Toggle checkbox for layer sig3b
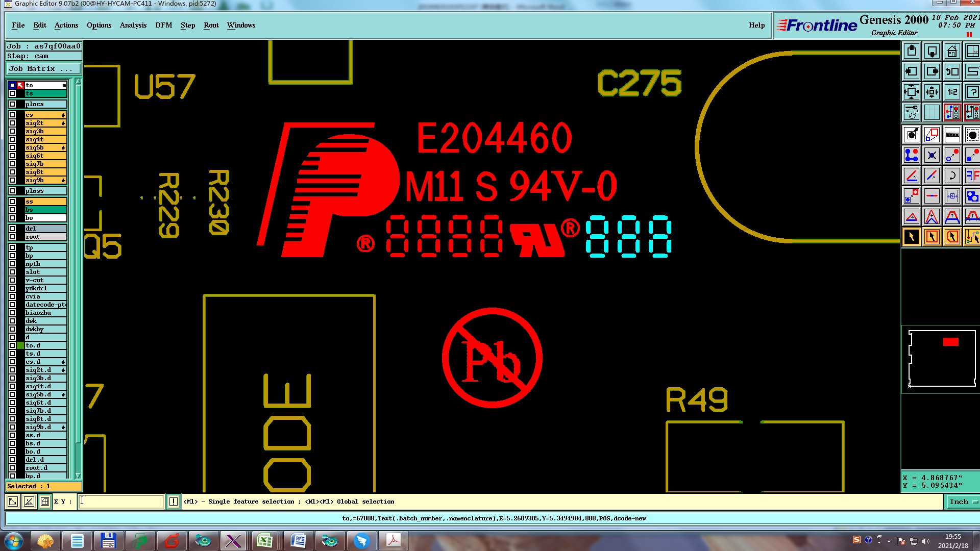The image size is (980, 551). pos(12,131)
